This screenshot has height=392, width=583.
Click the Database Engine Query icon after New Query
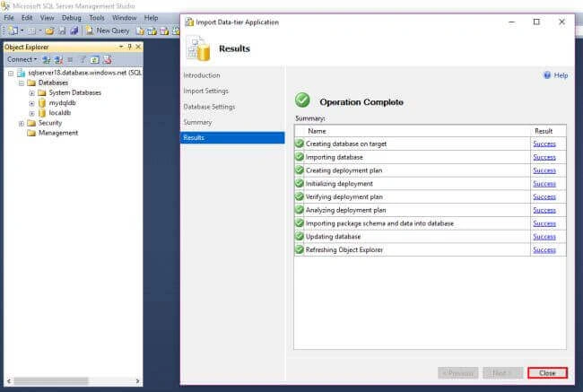[140, 30]
